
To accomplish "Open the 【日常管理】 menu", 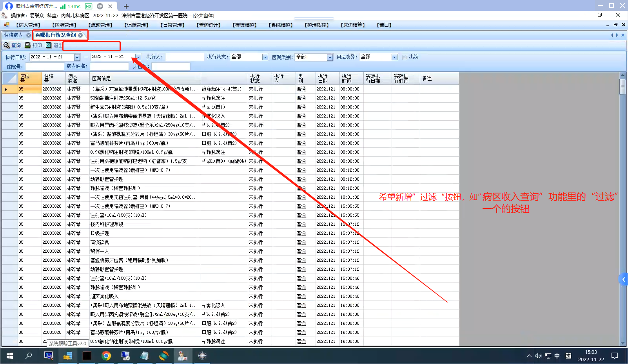I will click(172, 25).
